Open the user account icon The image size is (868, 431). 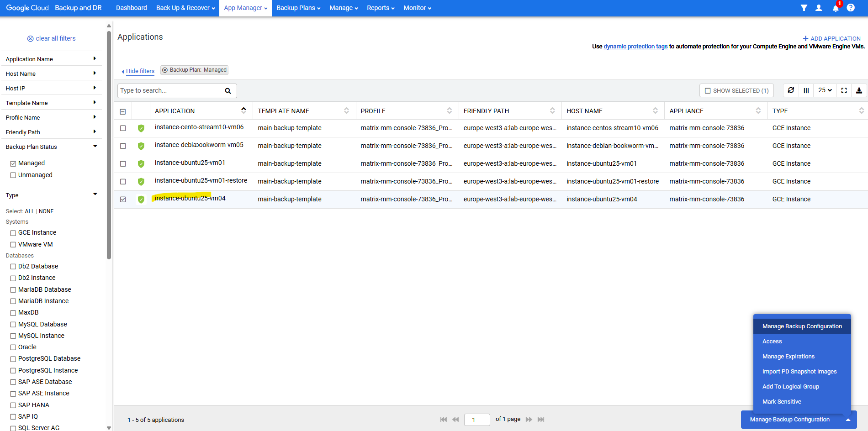coord(819,8)
